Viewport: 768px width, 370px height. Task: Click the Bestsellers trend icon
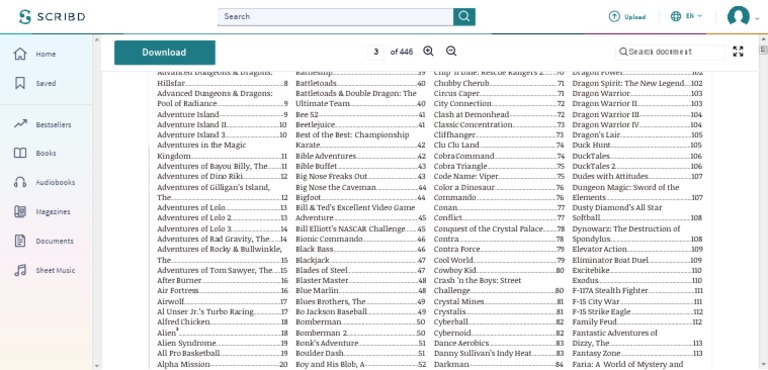pyautogui.click(x=20, y=124)
